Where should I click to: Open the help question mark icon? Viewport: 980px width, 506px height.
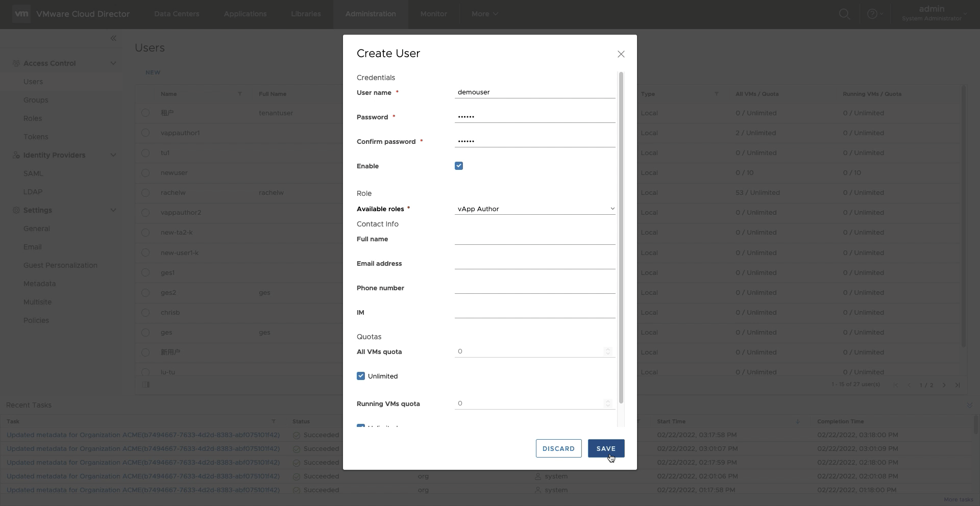point(872,14)
